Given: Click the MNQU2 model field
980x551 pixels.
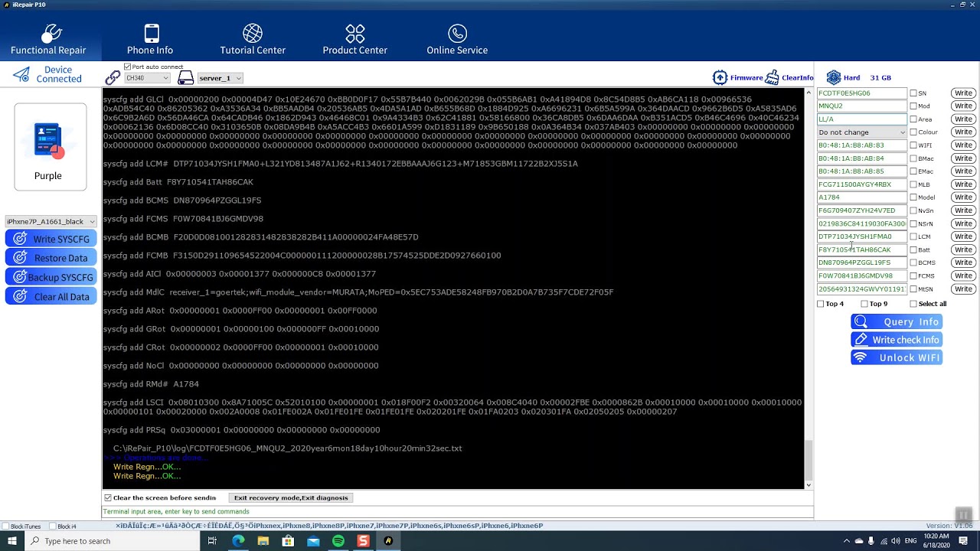Looking at the screenshot, I should 861,106.
